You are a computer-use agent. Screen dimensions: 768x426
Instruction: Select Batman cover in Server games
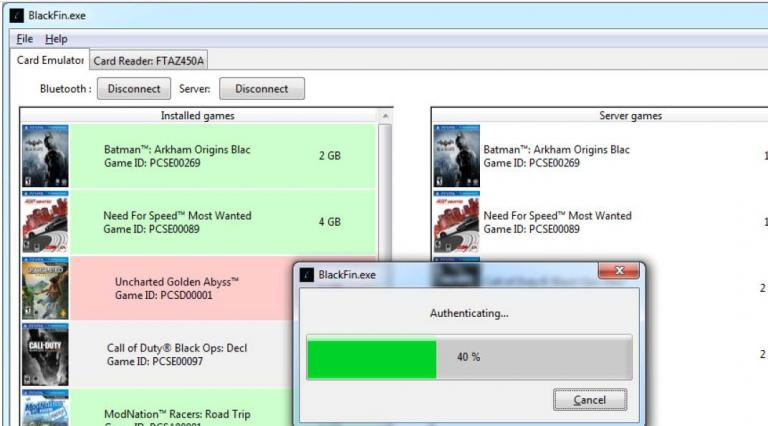[x=456, y=156]
